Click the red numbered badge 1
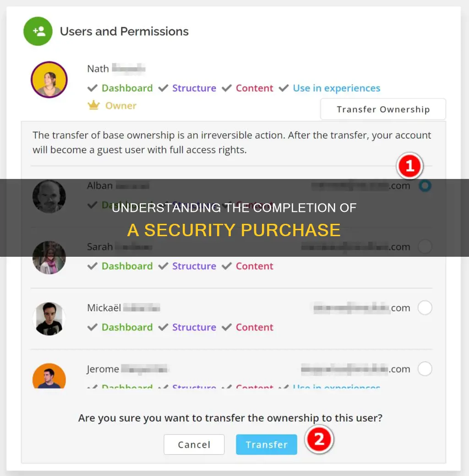The width and height of the screenshot is (469, 476). click(x=410, y=167)
